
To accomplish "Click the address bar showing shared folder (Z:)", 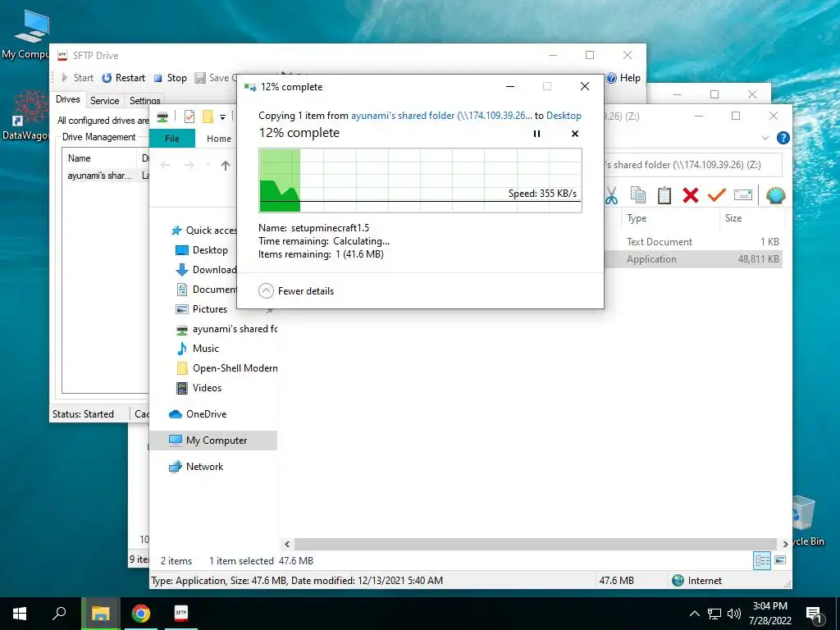I will click(x=692, y=165).
